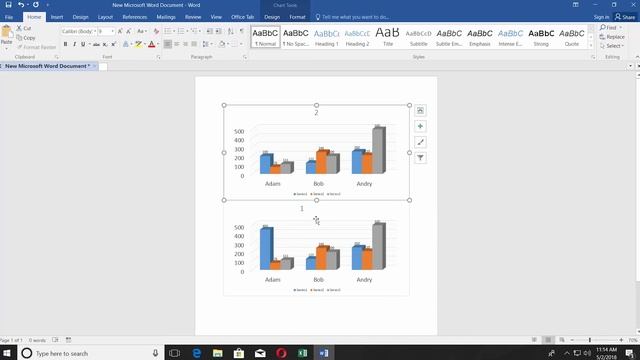Viewport: 640px width, 360px height.
Task: Click the Redo icon in title bar
Action: (36, 5)
